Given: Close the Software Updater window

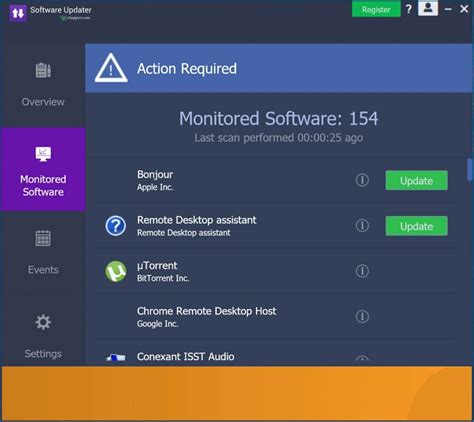Looking at the screenshot, I should click(464, 9).
